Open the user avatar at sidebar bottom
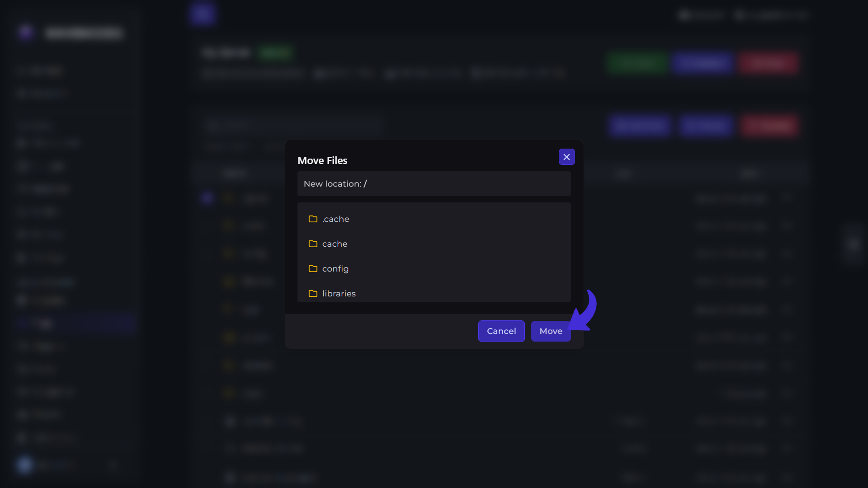 coord(25,465)
